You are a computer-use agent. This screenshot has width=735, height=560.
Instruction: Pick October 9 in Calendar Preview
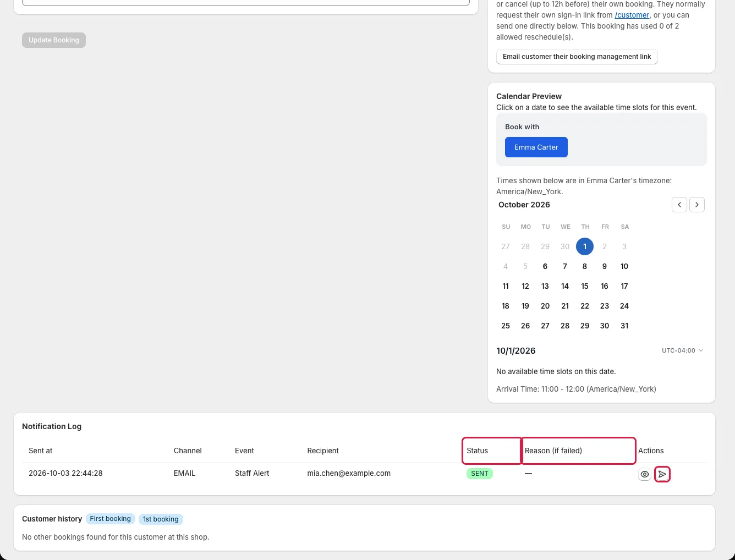click(x=605, y=266)
